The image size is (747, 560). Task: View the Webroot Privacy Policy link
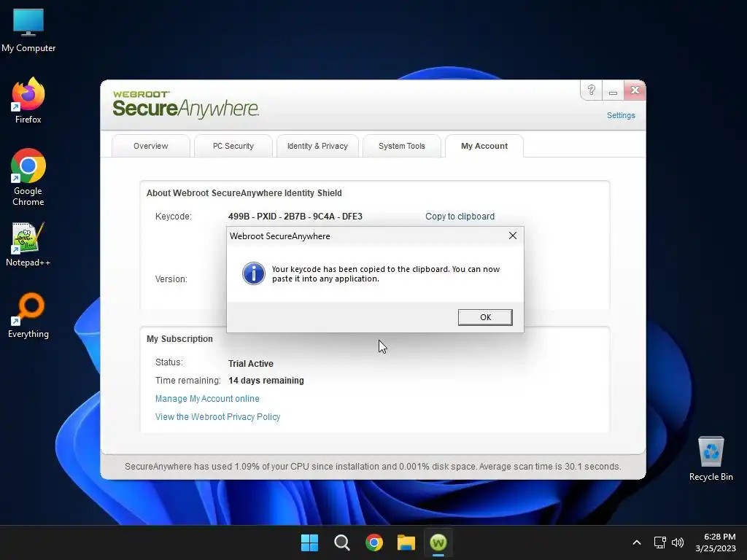pyautogui.click(x=217, y=416)
